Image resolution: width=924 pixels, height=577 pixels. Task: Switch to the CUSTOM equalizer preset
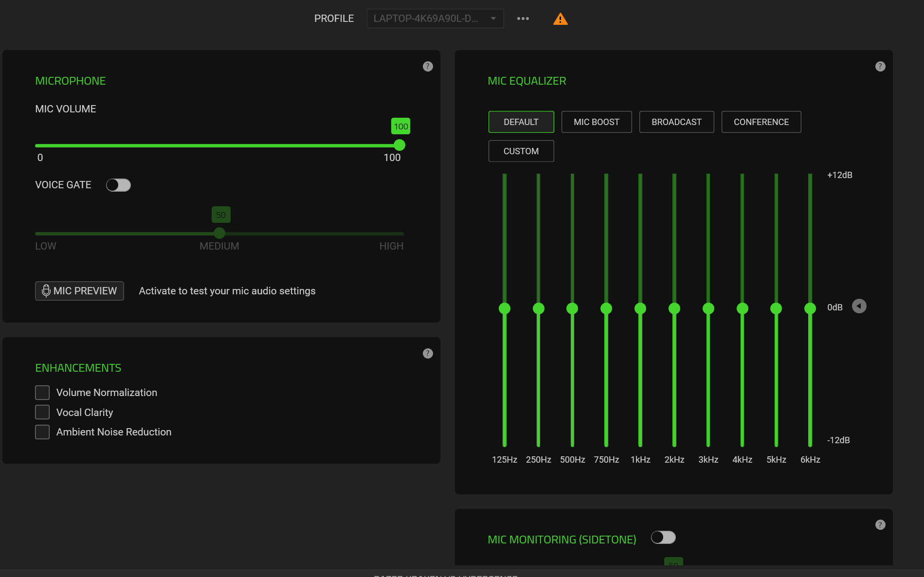click(521, 151)
